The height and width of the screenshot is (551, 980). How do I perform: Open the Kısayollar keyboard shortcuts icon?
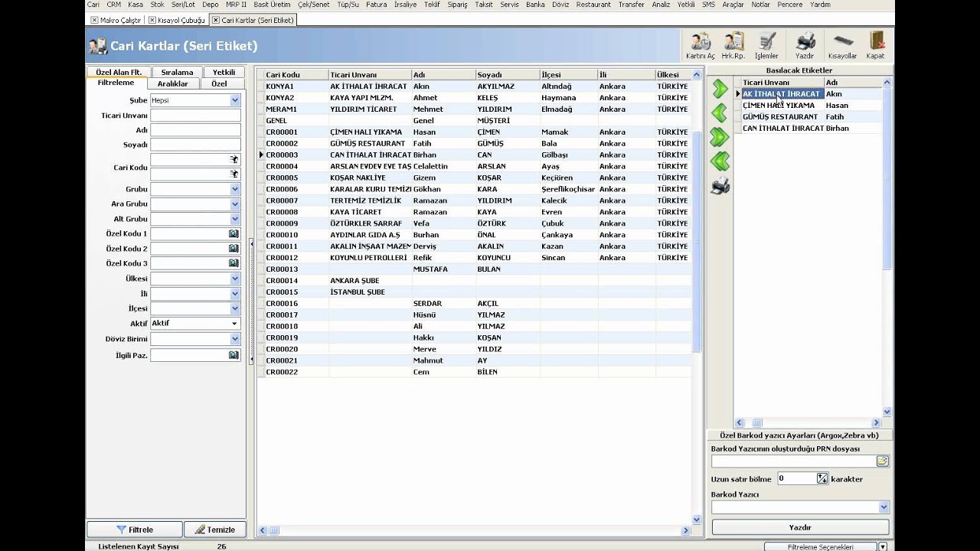(842, 45)
